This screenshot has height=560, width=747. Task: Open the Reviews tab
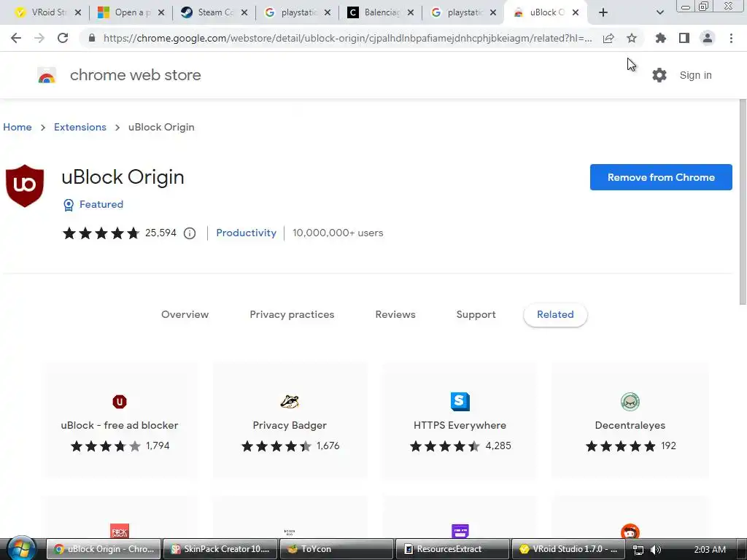tap(395, 314)
